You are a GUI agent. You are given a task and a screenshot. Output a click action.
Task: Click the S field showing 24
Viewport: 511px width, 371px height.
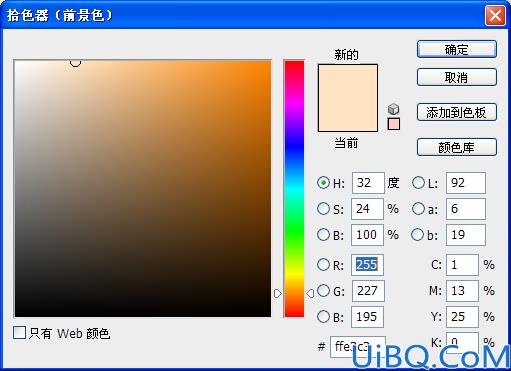point(367,209)
